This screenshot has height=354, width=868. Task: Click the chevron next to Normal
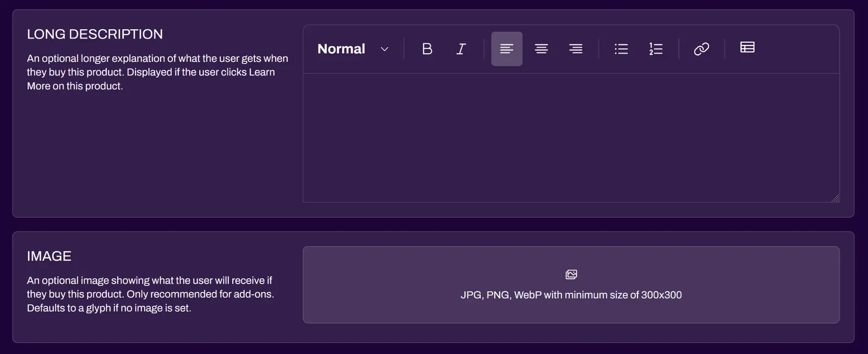[x=385, y=49]
